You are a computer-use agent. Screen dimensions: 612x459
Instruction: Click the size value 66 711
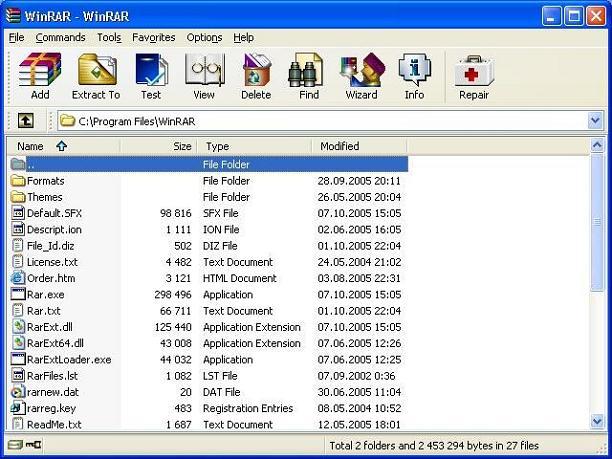176,311
